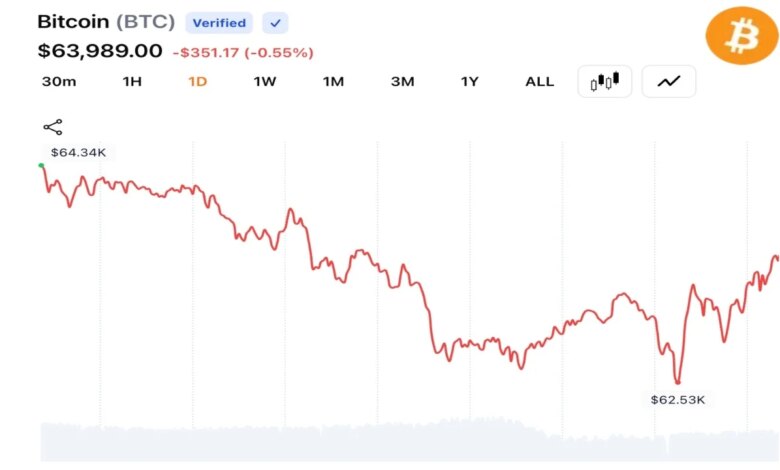Click the lowest point marker on chart

pyautogui.click(x=678, y=382)
